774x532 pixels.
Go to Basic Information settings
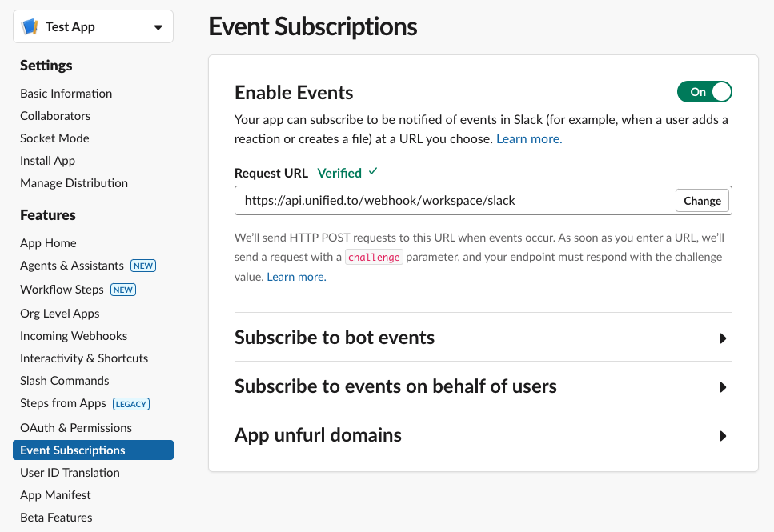tap(66, 94)
